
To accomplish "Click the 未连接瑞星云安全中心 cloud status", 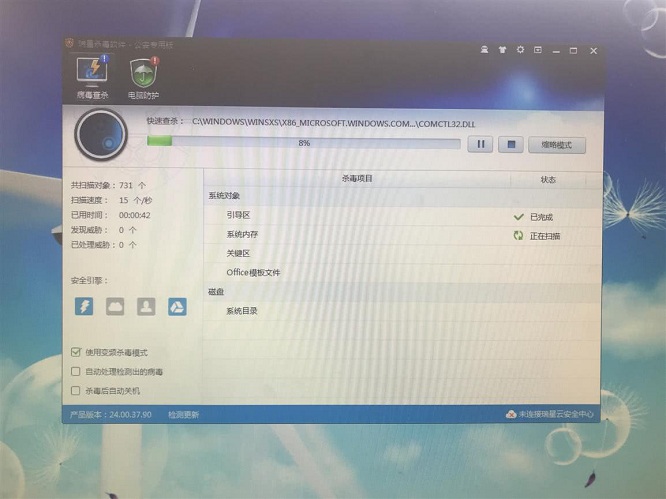I will (550, 414).
